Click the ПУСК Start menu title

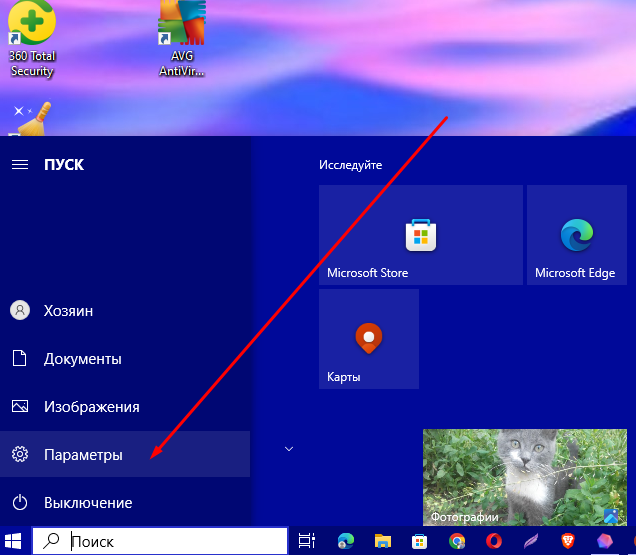(x=64, y=165)
